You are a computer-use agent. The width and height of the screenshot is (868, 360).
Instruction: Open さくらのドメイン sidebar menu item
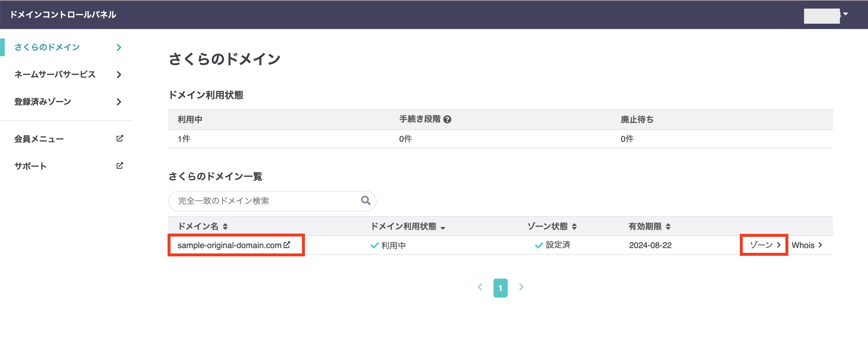[47, 47]
